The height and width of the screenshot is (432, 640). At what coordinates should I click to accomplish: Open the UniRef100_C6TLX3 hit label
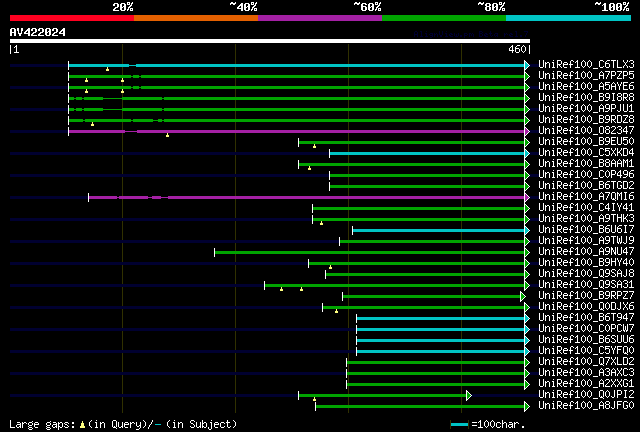pos(586,65)
